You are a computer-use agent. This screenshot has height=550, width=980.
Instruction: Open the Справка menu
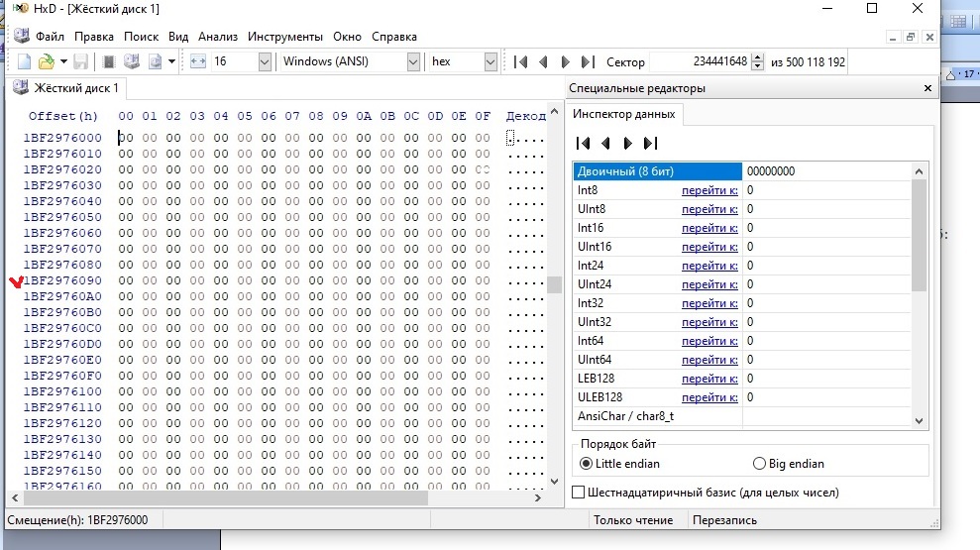[393, 37]
